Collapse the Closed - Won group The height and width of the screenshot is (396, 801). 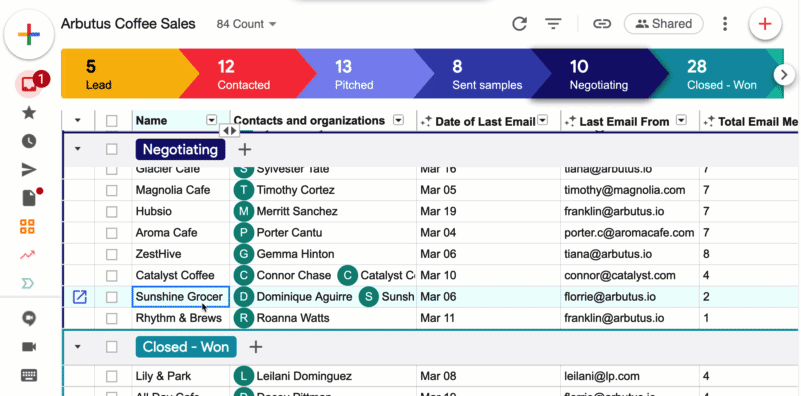[x=78, y=347]
